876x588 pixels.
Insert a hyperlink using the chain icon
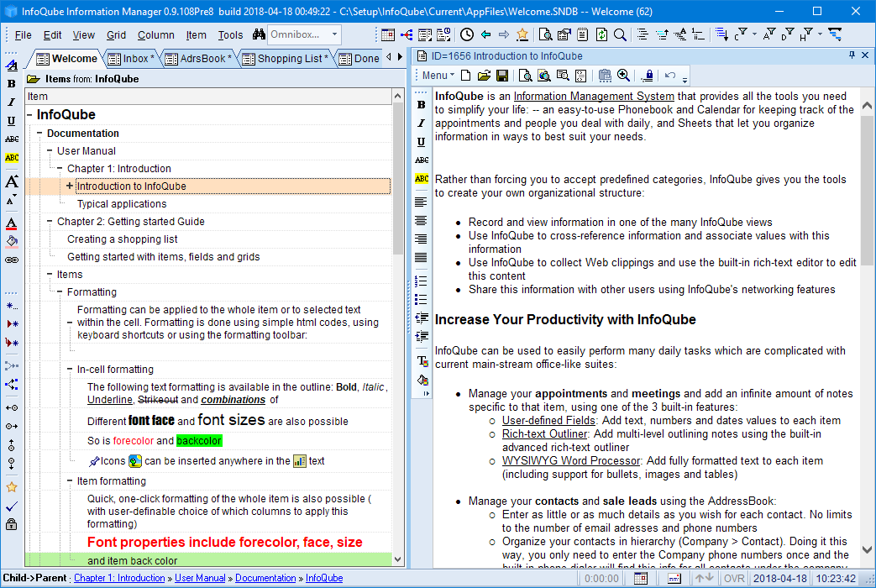click(12, 260)
